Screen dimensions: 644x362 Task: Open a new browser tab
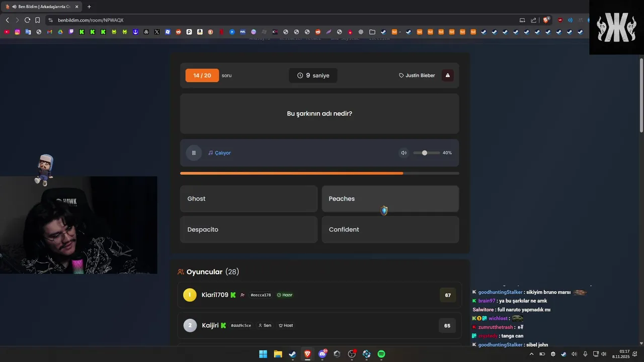pos(89,7)
